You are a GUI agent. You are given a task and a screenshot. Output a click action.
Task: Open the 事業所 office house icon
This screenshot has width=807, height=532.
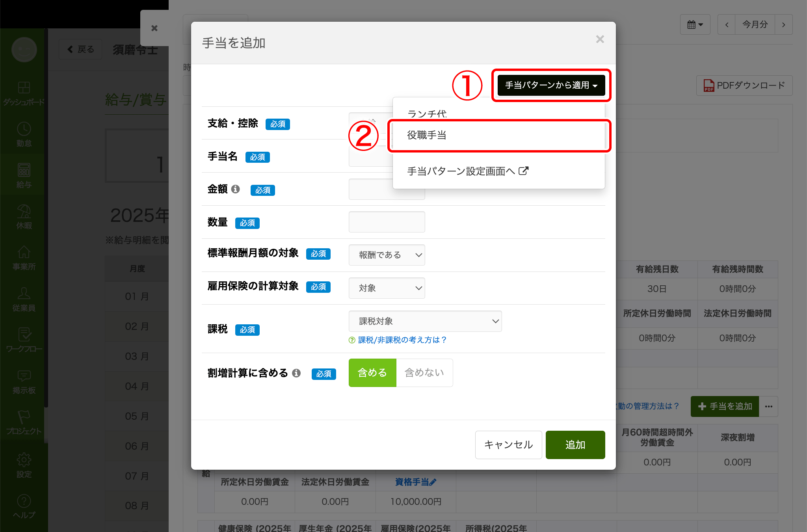[24, 252]
